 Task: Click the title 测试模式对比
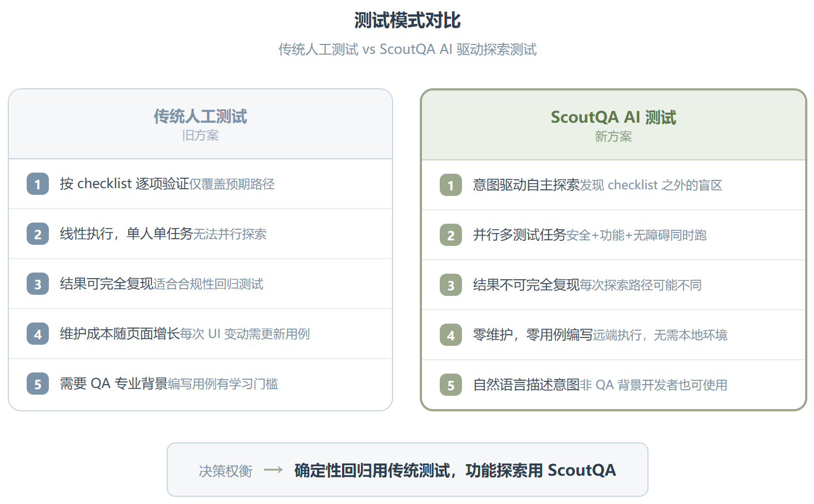(408, 21)
